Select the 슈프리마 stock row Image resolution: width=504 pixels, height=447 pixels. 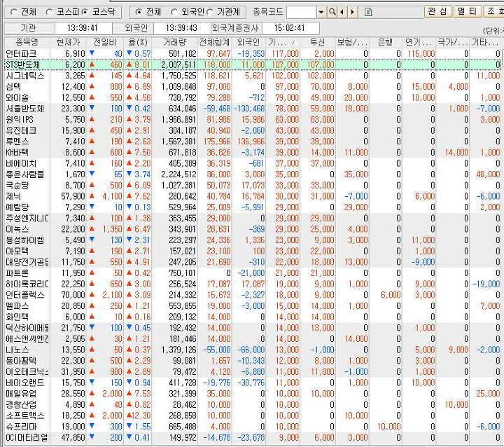[252, 427]
